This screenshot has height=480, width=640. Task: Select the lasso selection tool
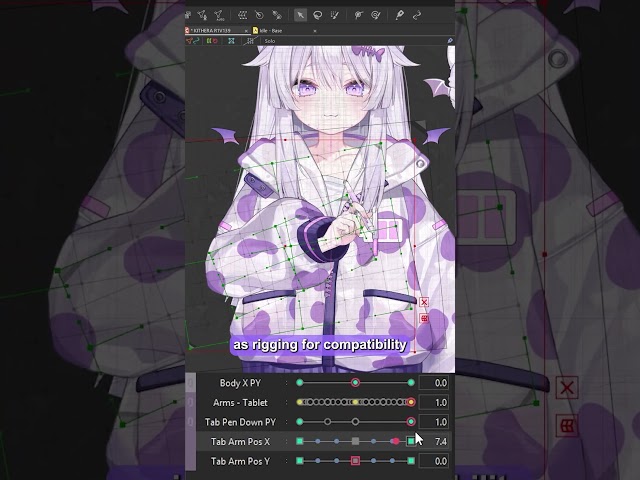pyautogui.click(x=317, y=16)
